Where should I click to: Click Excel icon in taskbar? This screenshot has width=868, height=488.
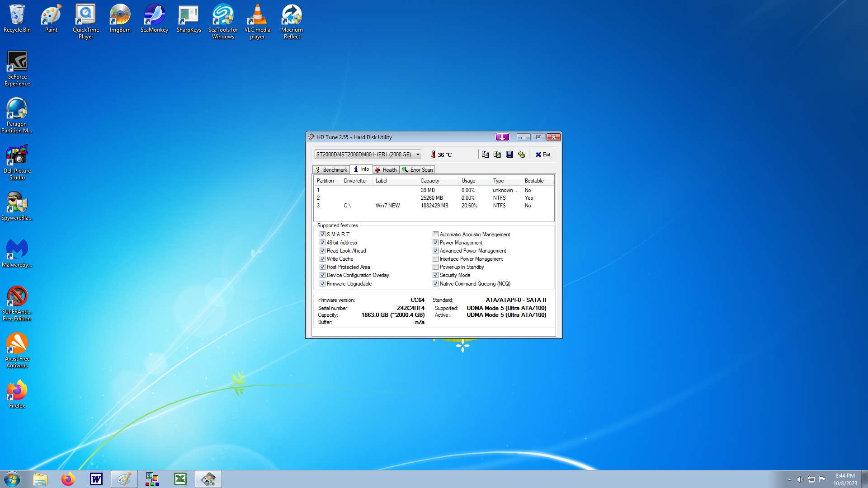(180, 479)
